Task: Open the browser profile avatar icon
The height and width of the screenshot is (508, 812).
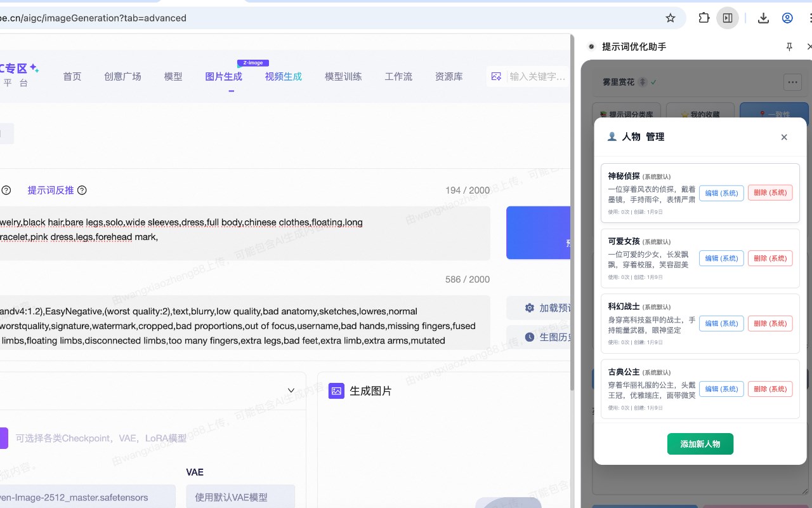Action: 787,18
